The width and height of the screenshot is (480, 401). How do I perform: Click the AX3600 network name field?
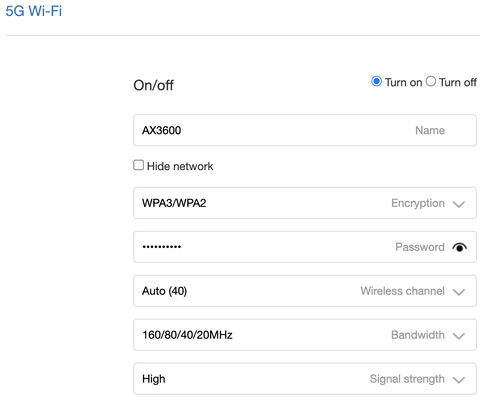(x=305, y=130)
